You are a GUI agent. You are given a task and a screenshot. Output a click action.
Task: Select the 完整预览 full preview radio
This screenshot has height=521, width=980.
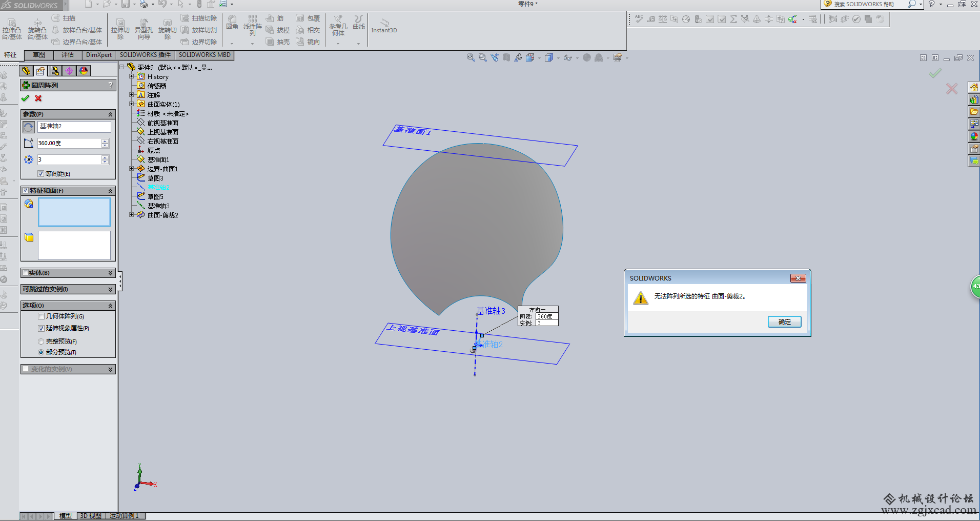click(41, 342)
